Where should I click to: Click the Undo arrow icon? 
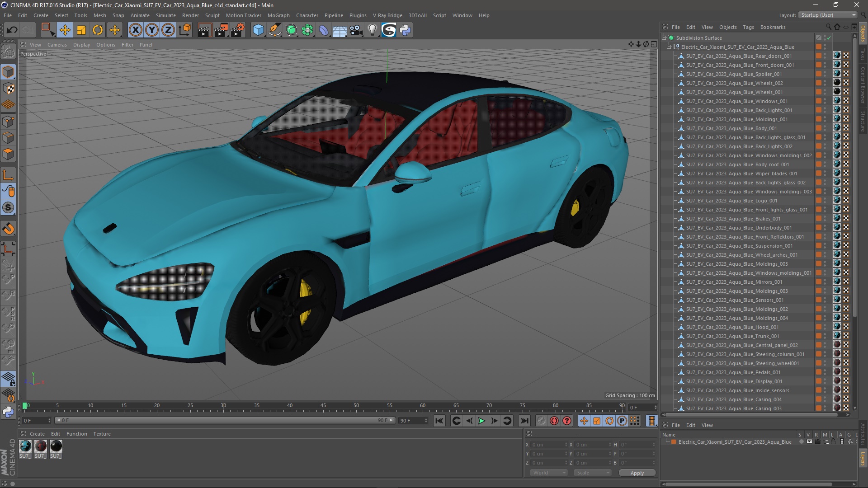click(x=12, y=30)
